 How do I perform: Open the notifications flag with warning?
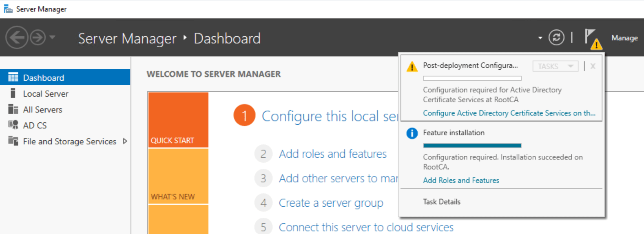click(x=593, y=39)
